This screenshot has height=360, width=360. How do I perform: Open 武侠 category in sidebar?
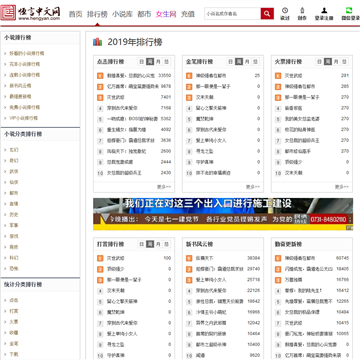[14, 171]
